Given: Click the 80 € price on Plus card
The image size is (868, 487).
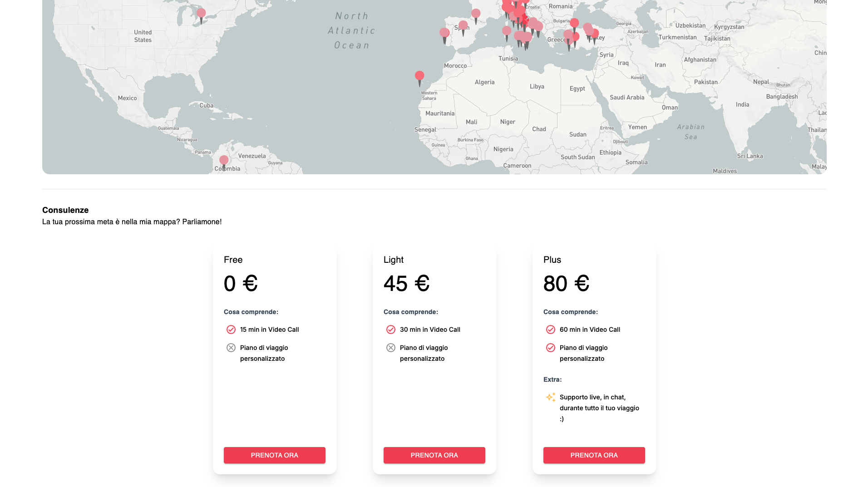Looking at the screenshot, I should click(566, 284).
